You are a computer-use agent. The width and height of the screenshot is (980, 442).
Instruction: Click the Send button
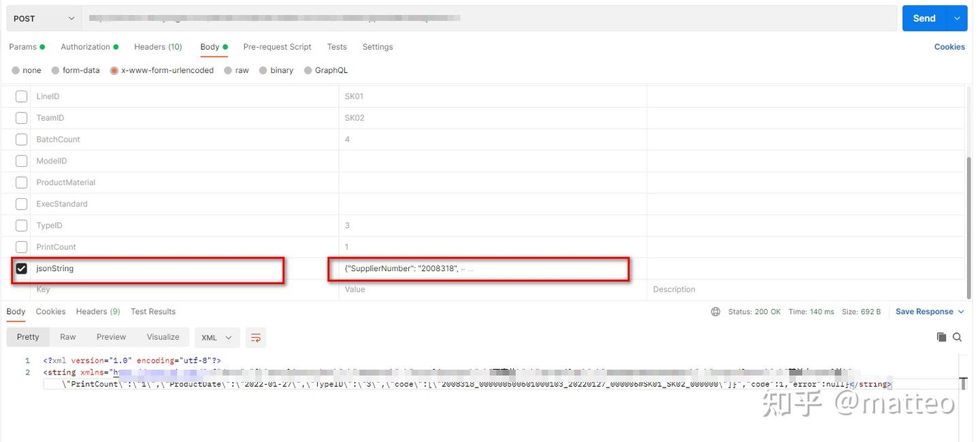click(x=924, y=17)
